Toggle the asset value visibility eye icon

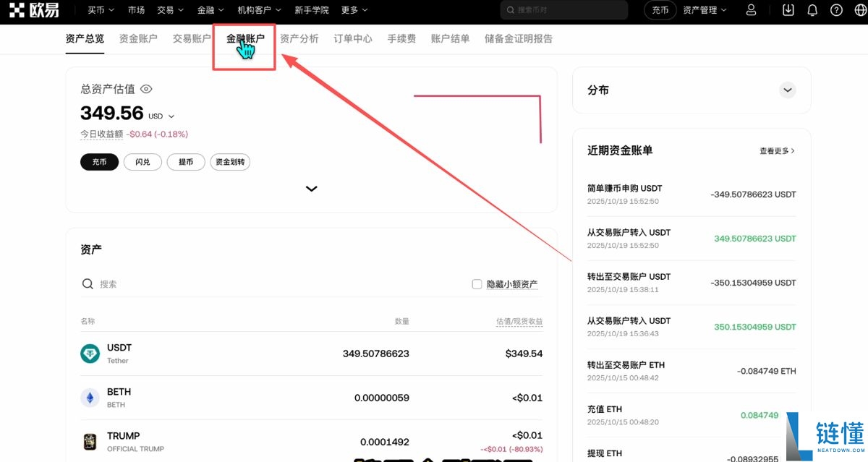(146, 88)
